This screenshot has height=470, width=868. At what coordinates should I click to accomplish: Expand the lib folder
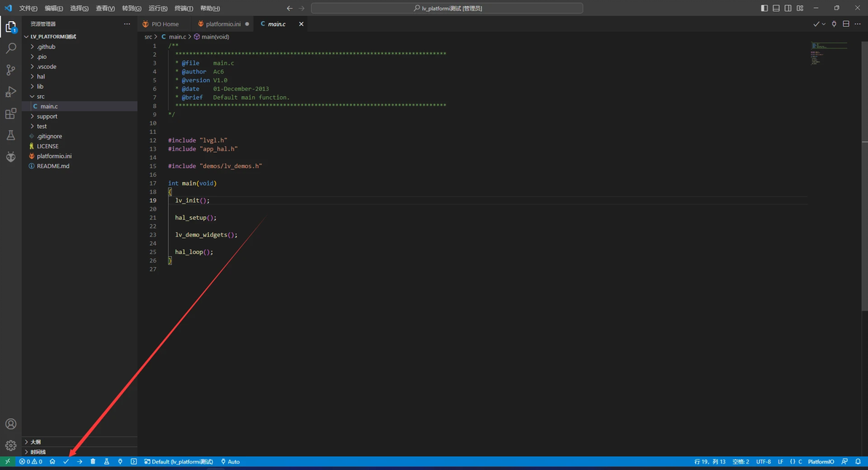click(x=79, y=87)
